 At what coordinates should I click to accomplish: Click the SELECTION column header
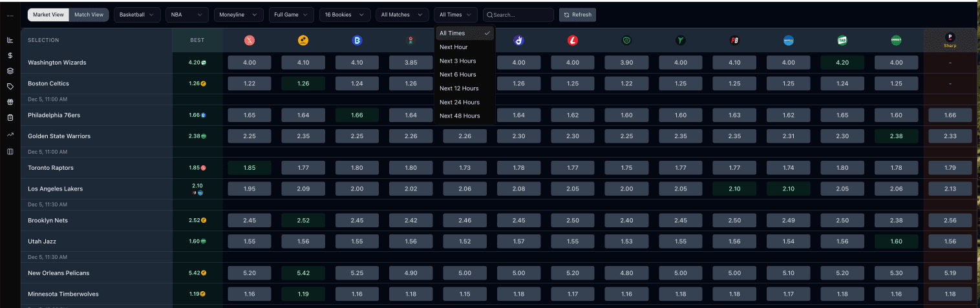coord(43,40)
